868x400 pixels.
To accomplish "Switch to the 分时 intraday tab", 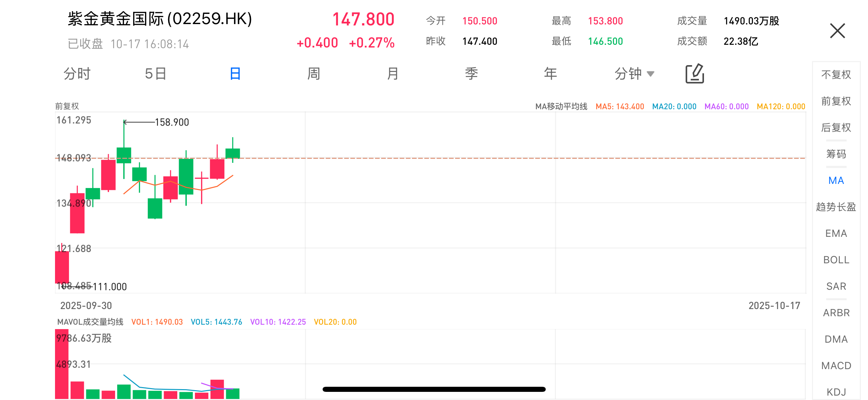I will 77,74.
